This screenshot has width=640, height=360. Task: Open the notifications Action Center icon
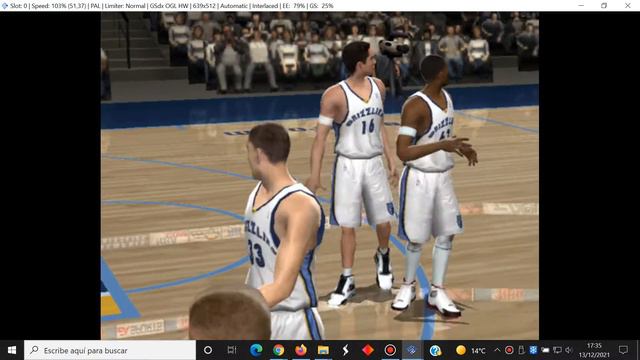pos(623,350)
